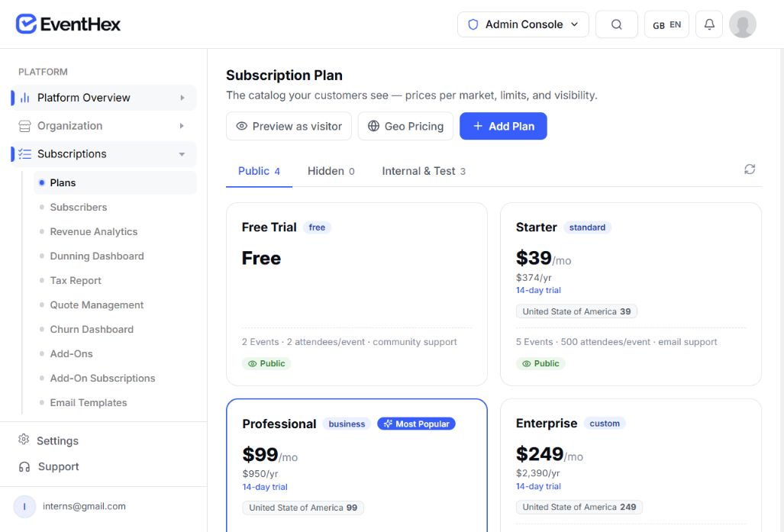The image size is (784, 532).
Task: Click the Organization store icon
Action: (x=24, y=126)
